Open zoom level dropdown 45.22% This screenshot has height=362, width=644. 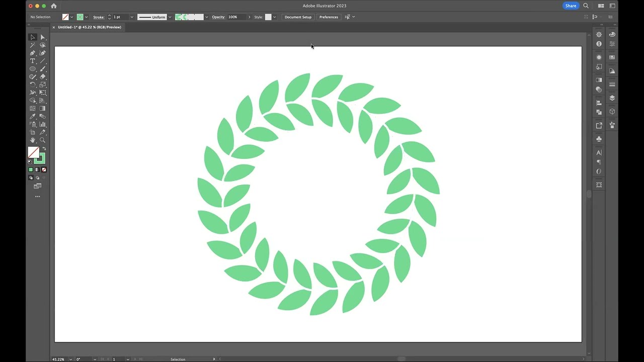[x=70, y=359]
